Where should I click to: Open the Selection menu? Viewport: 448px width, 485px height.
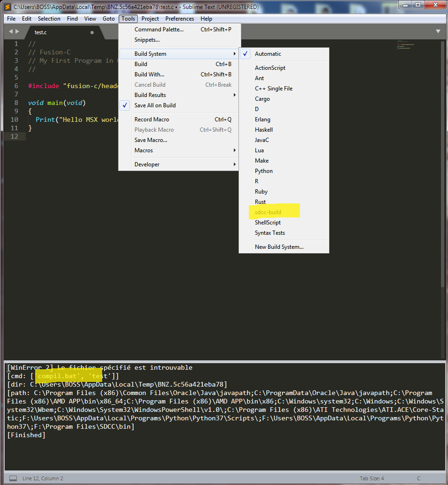coord(49,19)
